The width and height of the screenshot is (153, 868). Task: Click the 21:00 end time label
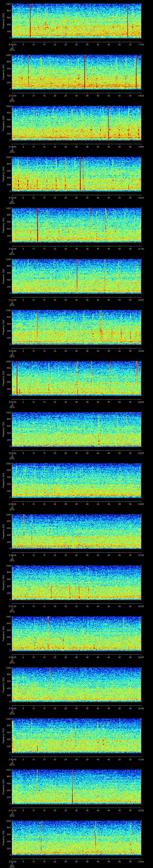click(141, 249)
